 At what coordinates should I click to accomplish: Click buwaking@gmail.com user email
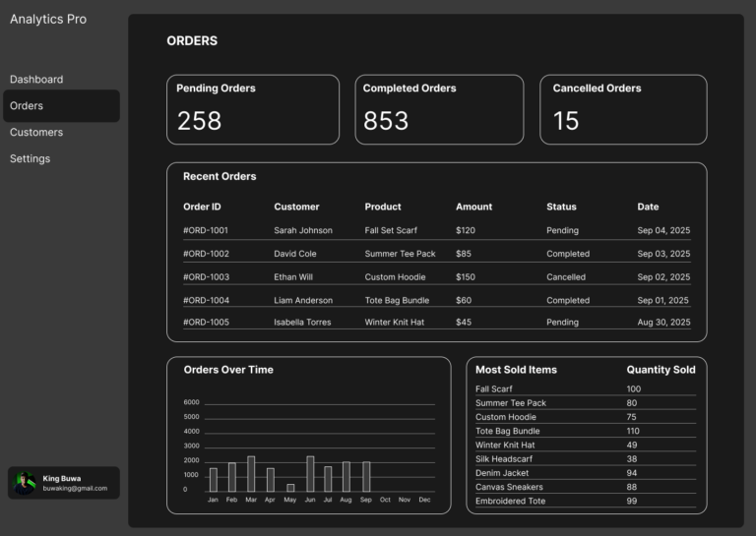[75, 488]
